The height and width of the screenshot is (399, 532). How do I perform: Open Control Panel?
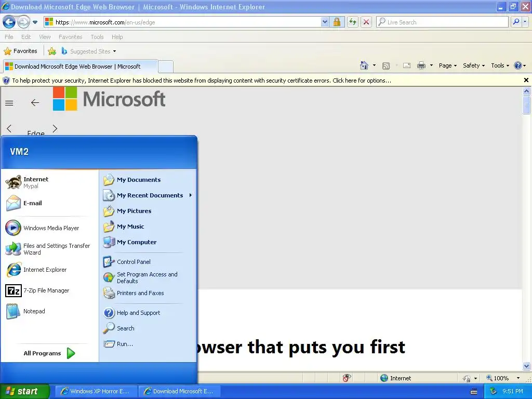[x=148, y=262]
